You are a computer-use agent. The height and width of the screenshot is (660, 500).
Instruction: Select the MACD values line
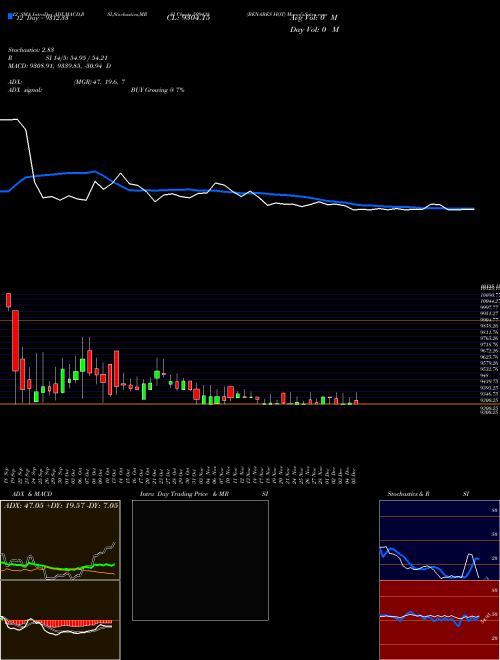click(59, 66)
